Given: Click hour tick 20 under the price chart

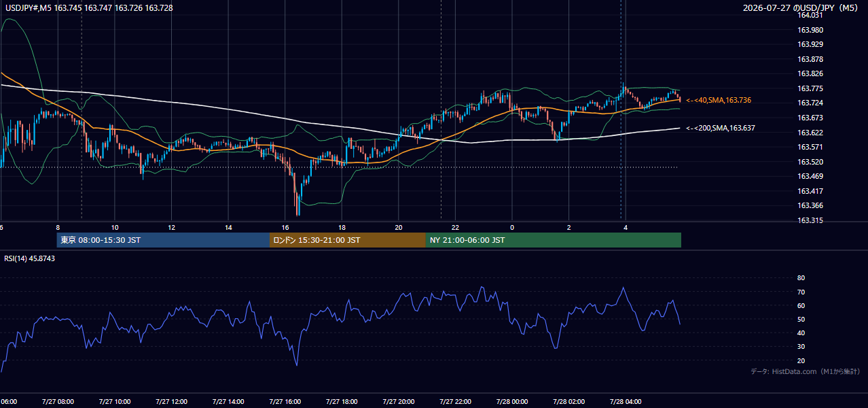Looking at the screenshot, I should (399, 227).
